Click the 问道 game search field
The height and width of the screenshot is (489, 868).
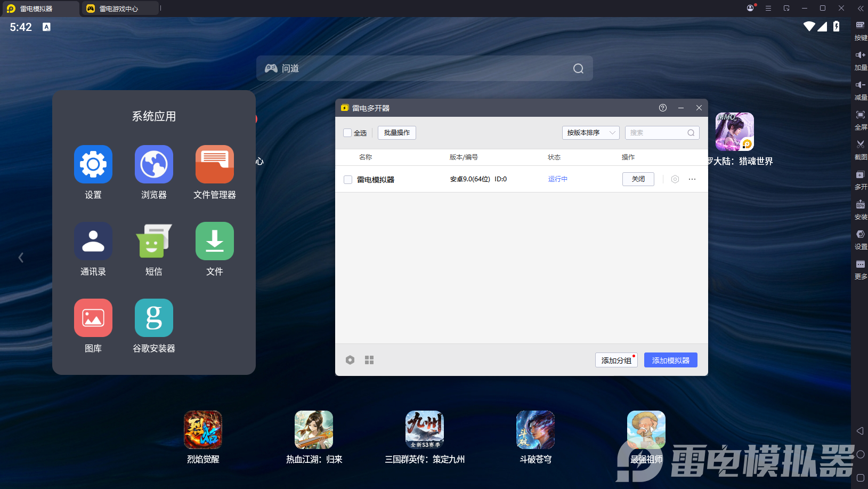click(x=425, y=68)
